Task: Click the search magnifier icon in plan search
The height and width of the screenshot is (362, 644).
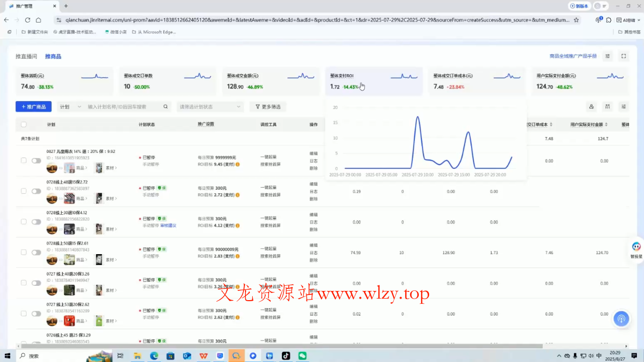Action: coord(165,107)
